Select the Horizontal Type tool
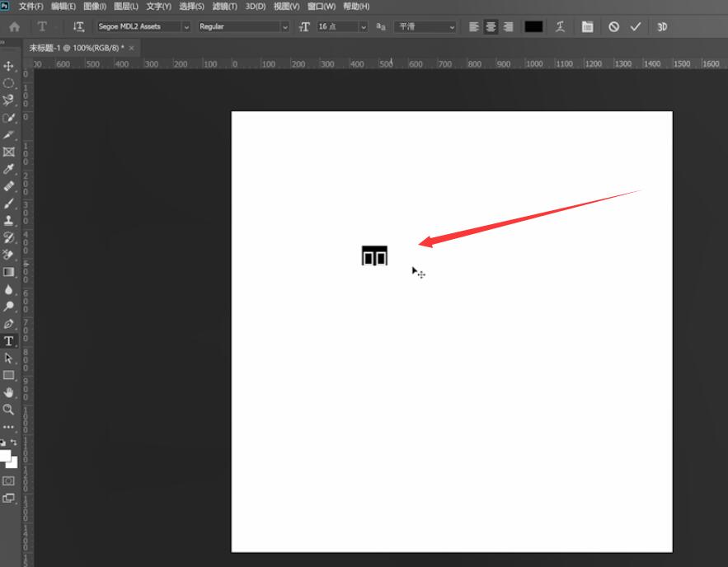Image resolution: width=728 pixels, height=567 pixels. click(x=8, y=341)
